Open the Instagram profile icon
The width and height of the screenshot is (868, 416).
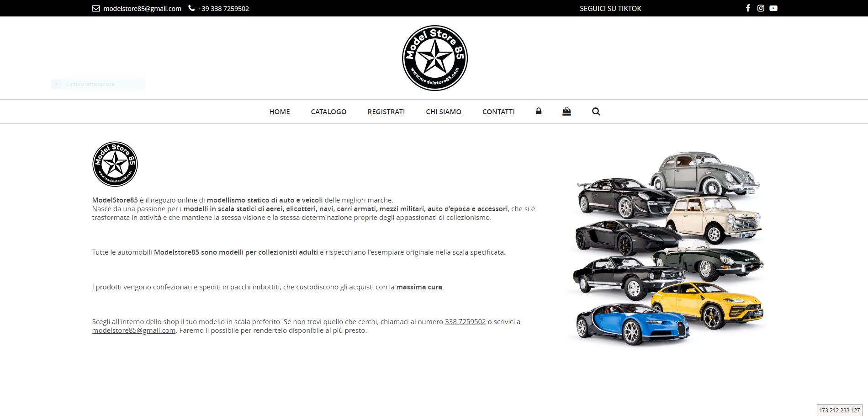coord(761,8)
